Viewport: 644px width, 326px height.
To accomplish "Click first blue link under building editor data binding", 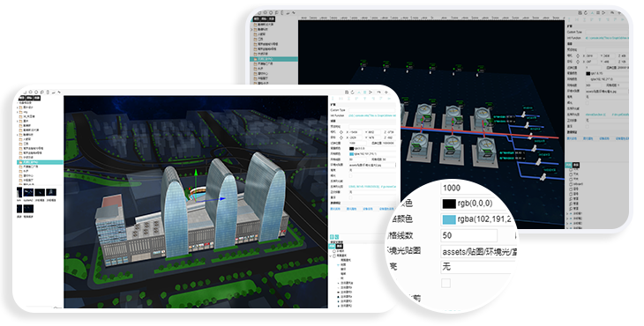I will point(334,209).
